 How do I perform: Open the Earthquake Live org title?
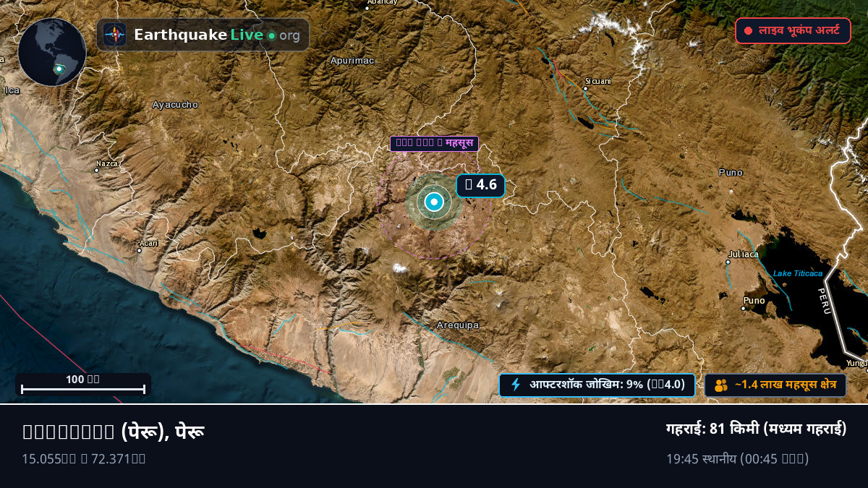tap(217, 35)
